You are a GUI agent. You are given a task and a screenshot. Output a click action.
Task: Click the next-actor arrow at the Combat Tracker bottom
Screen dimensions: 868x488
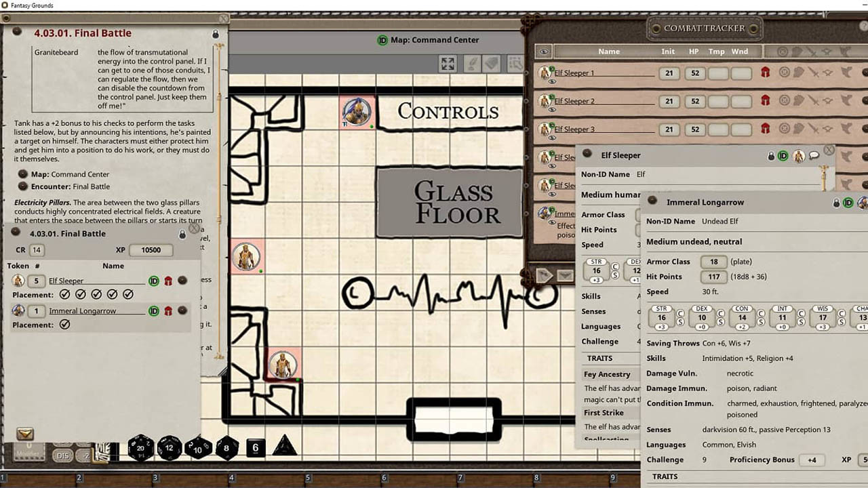click(x=544, y=275)
